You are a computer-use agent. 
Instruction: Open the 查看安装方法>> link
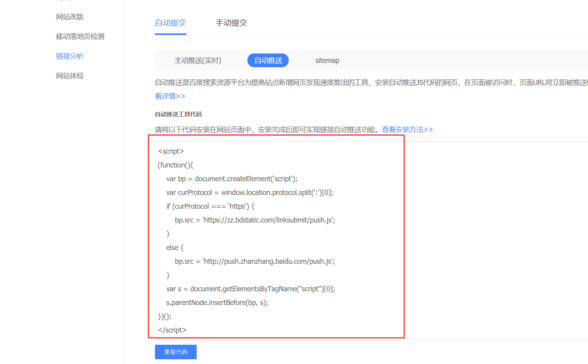coord(407,129)
